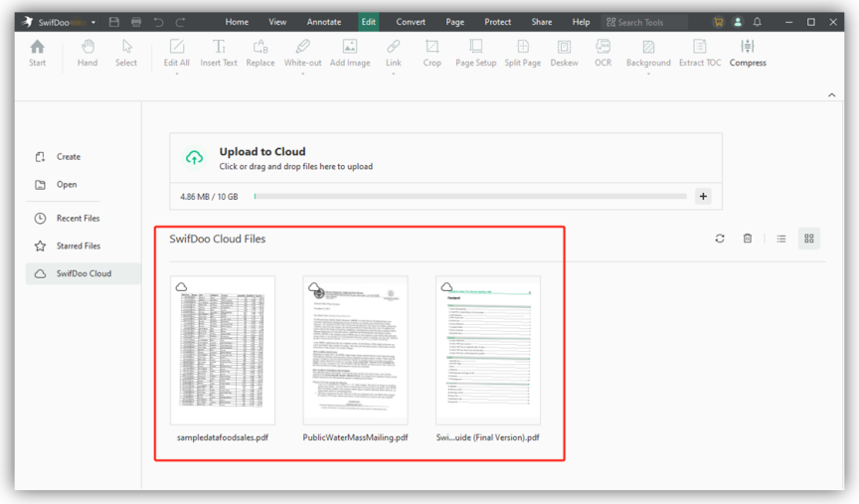Click the Split Page tool
The image size is (859, 504).
[x=523, y=53]
